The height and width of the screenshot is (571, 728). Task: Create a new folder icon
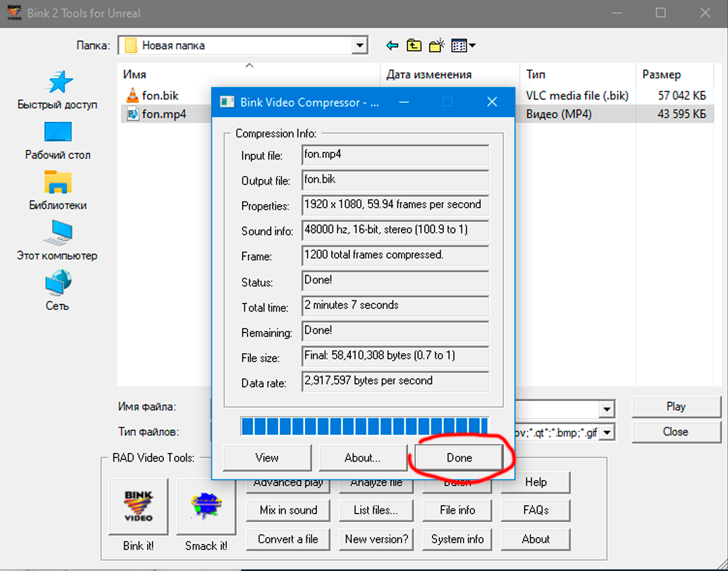tap(437, 45)
